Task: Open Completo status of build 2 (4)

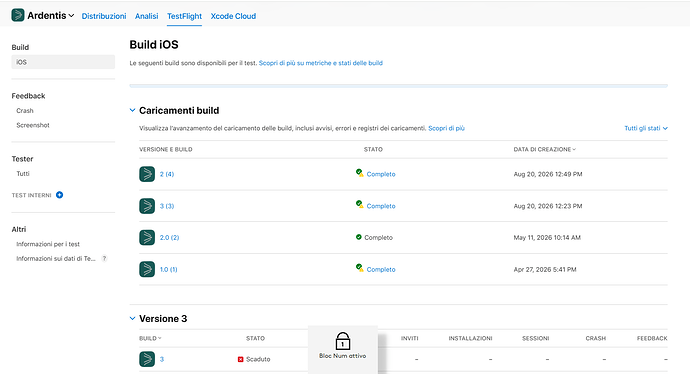Action: [x=381, y=174]
